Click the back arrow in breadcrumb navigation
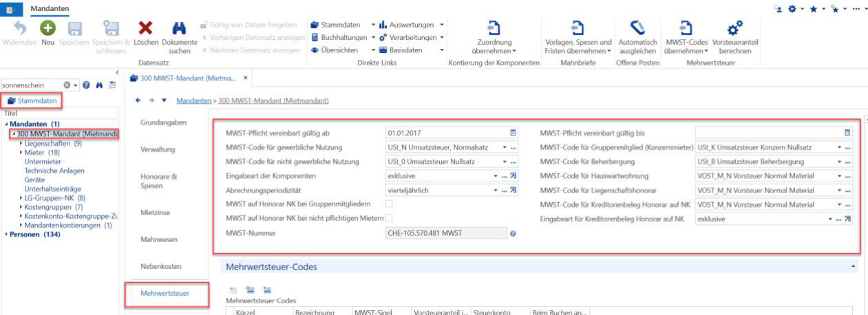The height and width of the screenshot is (315, 868). 138,100
